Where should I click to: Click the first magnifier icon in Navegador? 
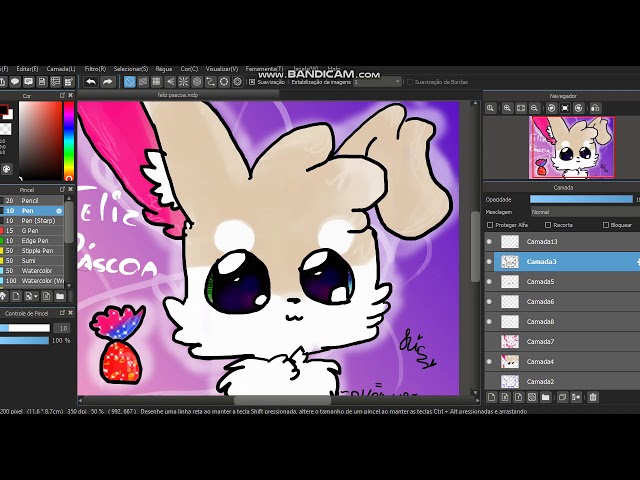[x=491, y=108]
